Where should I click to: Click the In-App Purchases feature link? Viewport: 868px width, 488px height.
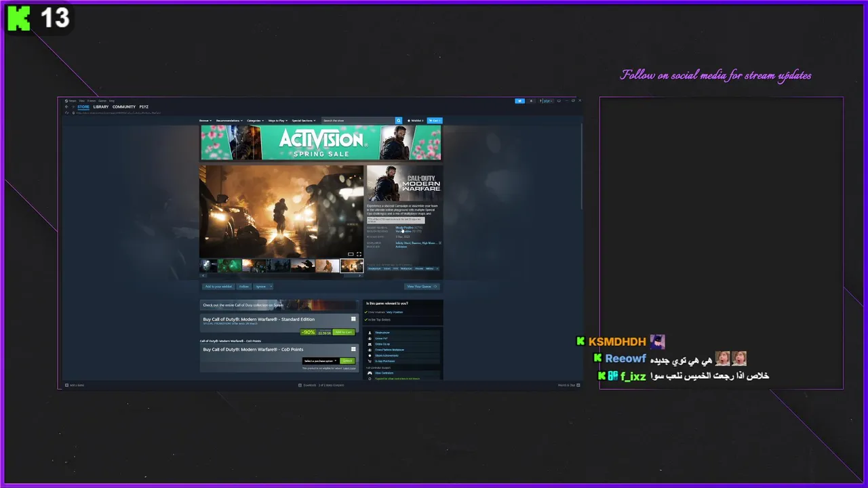click(x=384, y=361)
